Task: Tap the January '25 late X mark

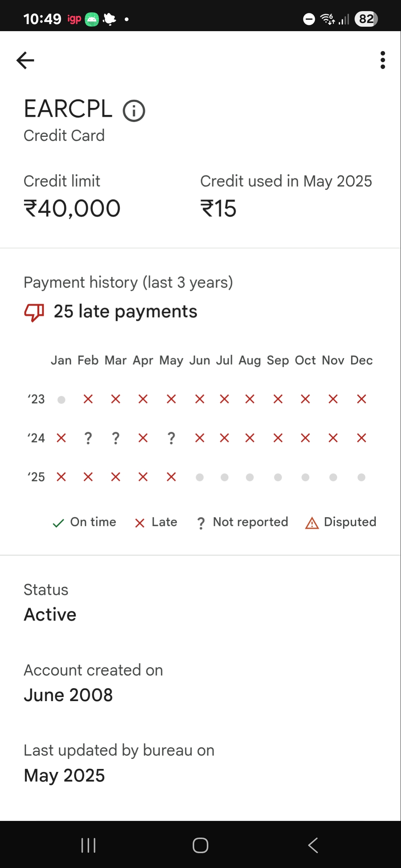Action: [61, 477]
